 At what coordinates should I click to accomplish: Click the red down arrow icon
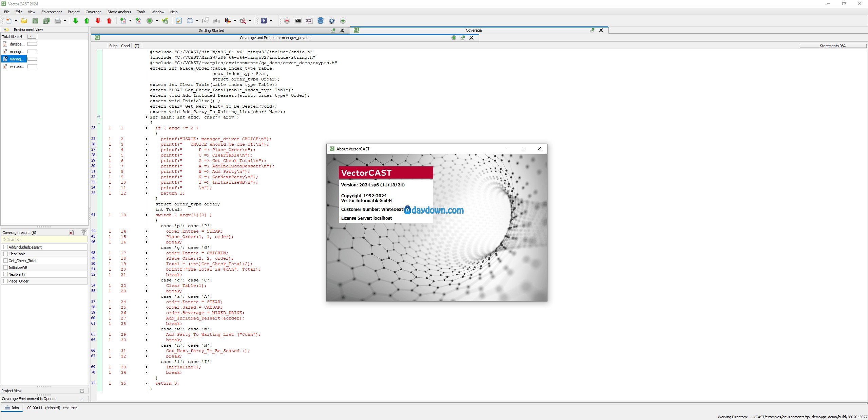coord(98,21)
